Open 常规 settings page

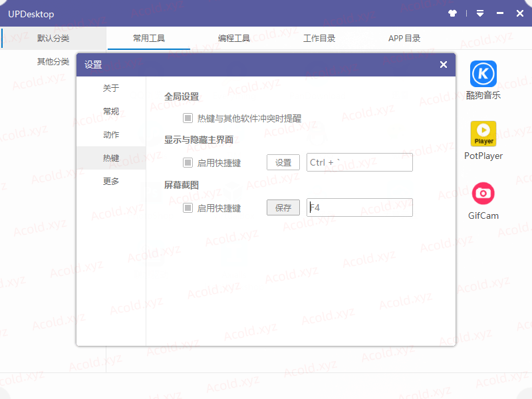[x=111, y=111]
